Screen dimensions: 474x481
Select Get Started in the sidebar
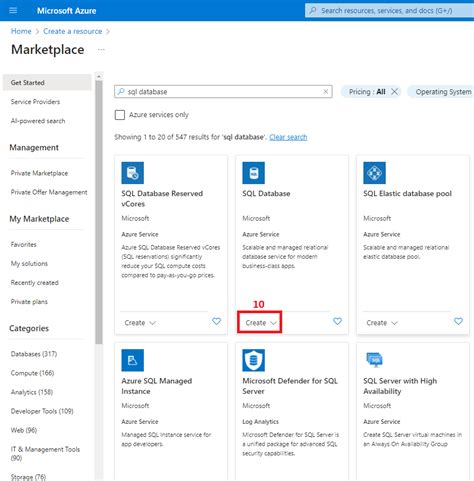(x=47, y=82)
